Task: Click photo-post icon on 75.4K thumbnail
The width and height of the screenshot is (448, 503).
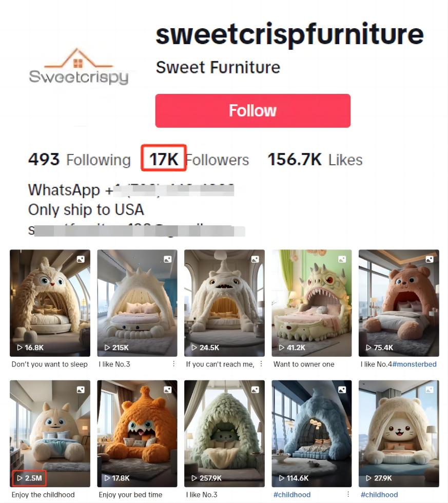Action: point(430,259)
